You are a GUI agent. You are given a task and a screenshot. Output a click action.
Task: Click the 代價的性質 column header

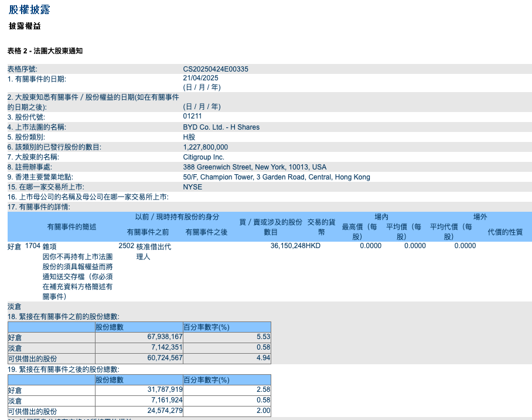tap(505, 232)
